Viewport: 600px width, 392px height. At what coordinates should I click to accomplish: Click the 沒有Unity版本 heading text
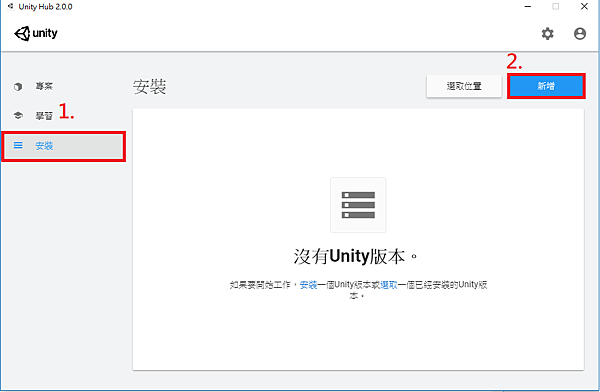click(x=355, y=256)
